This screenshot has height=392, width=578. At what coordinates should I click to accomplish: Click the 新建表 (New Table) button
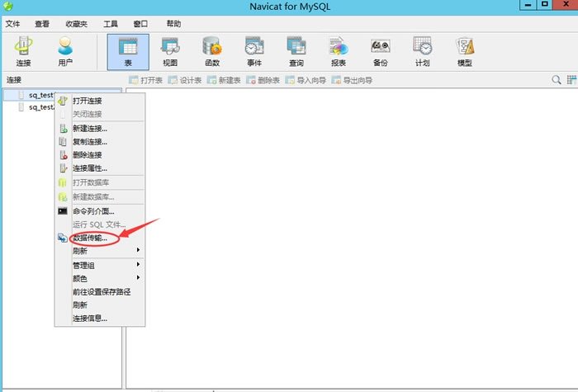click(x=224, y=80)
